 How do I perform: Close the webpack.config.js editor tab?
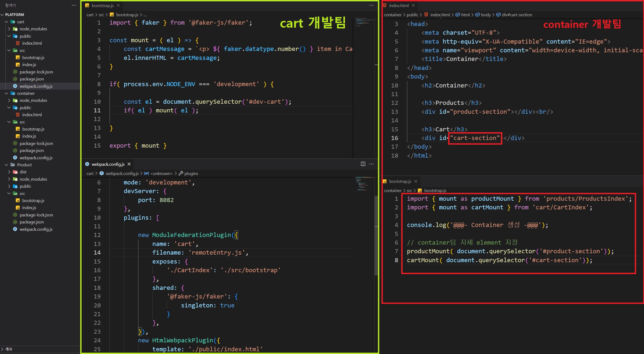tap(129, 164)
